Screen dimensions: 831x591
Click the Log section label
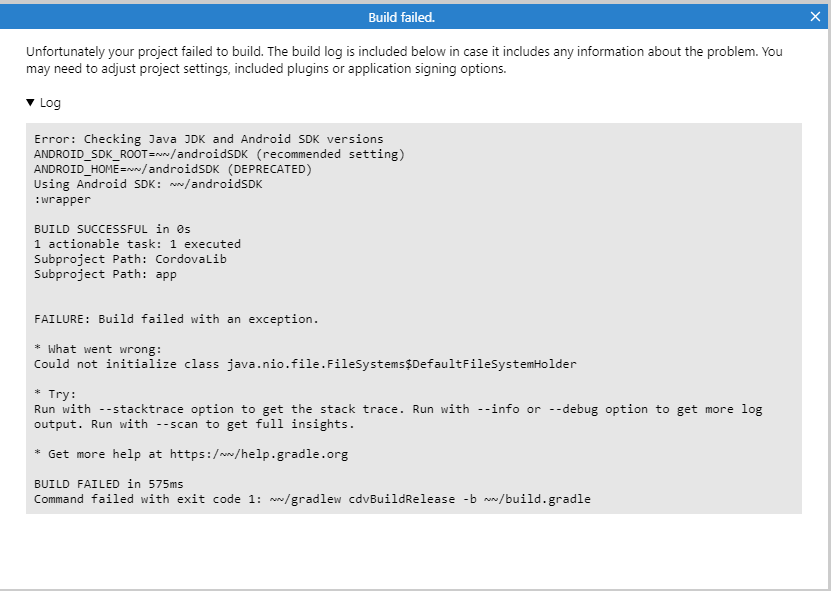(x=50, y=103)
